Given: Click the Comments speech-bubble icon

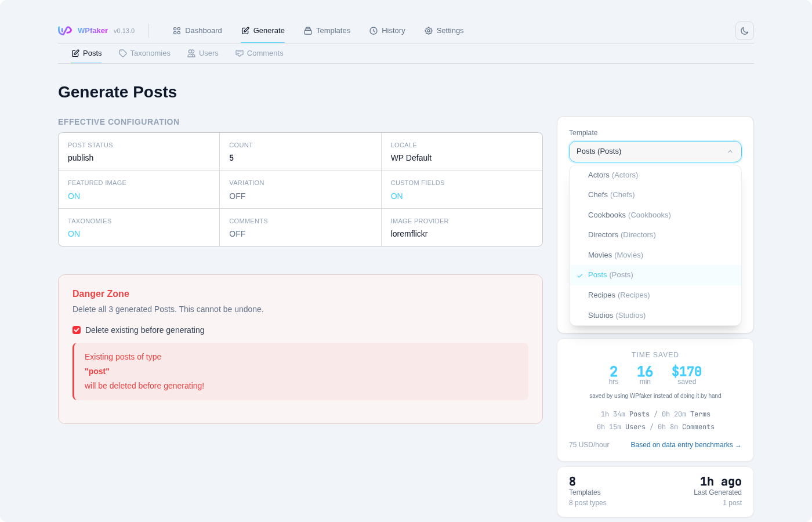Looking at the screenshot, I should pyautogui.click(x=239, y=53).
